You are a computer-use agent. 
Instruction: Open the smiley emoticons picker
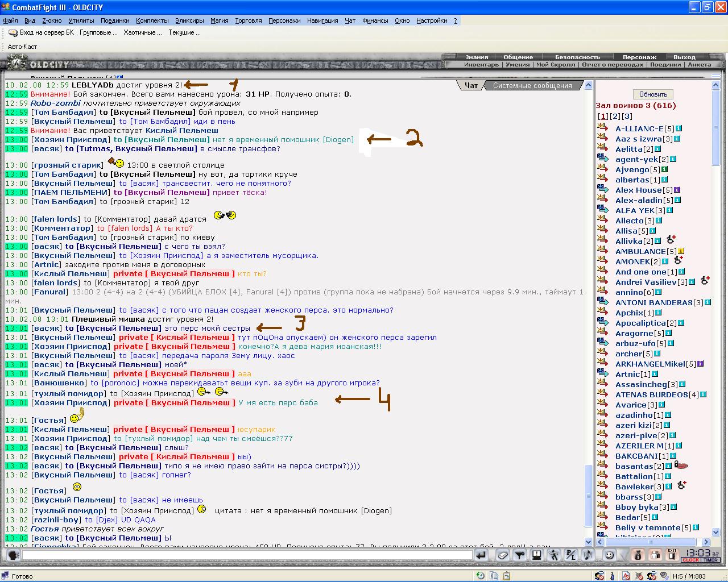pyautogui.click(x=609, y=555)
